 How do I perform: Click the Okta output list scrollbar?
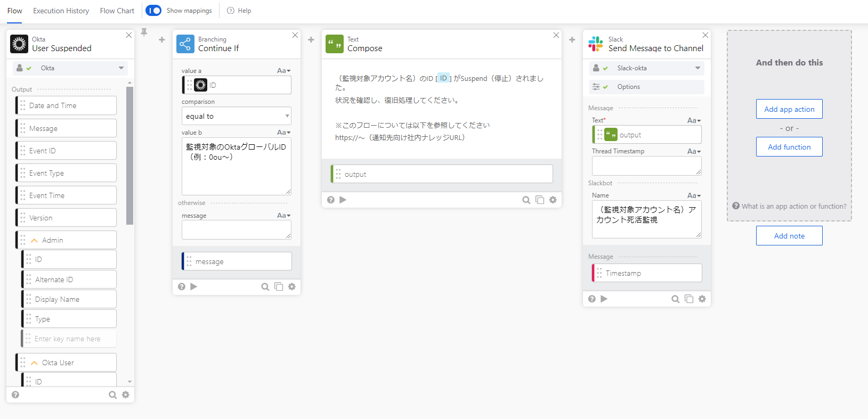129,155
